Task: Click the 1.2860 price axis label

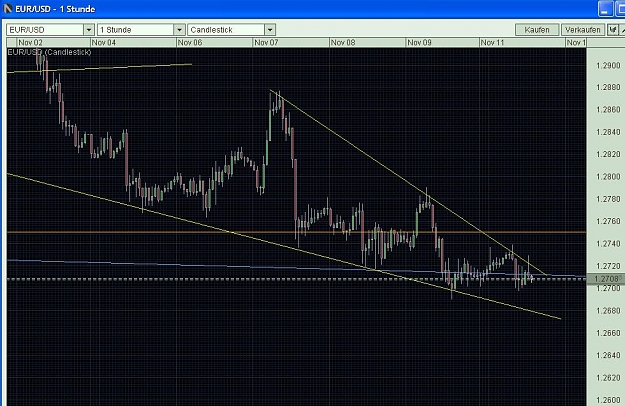Action: click(x=608, y=110)
